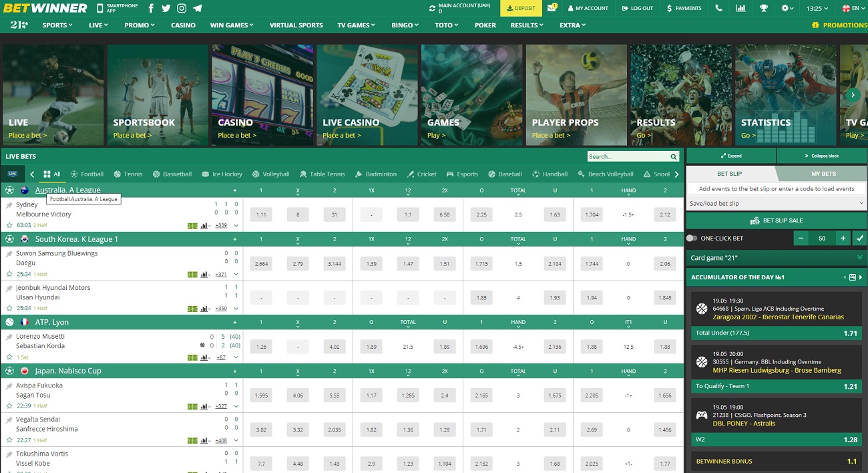
Task: Star the Lorenzo Musetti tennis match
Action: point(9,357)
